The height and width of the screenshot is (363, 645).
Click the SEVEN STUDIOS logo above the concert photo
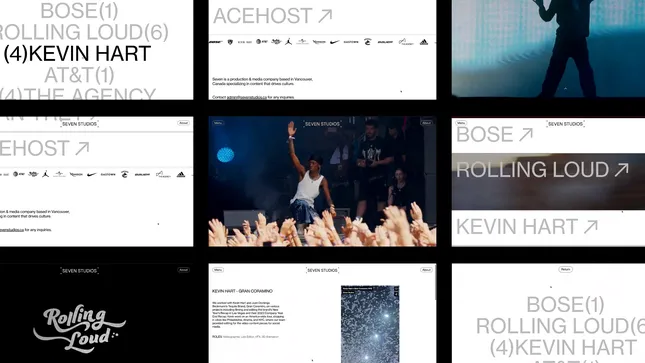322,124
